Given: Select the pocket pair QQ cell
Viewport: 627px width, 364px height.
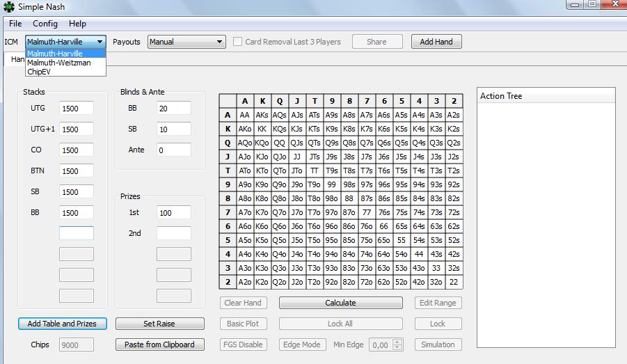Looking at the screenshot, I should click(280, 143).
